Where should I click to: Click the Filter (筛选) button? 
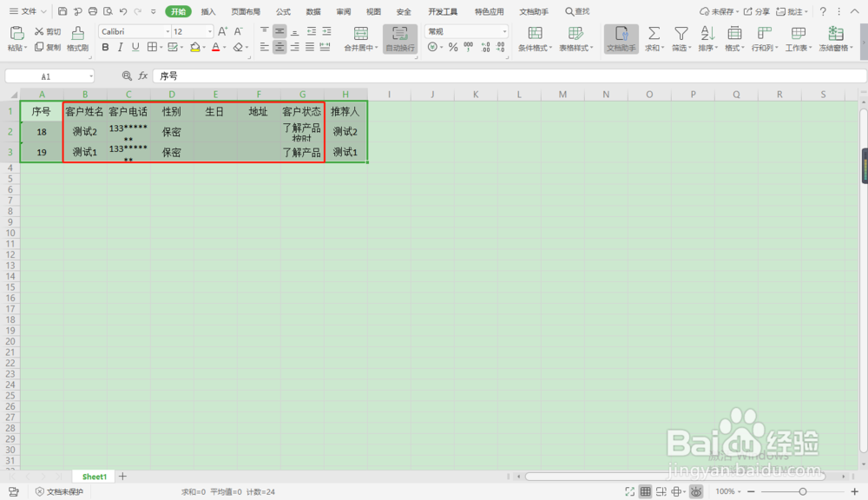[x=681, y=39]
